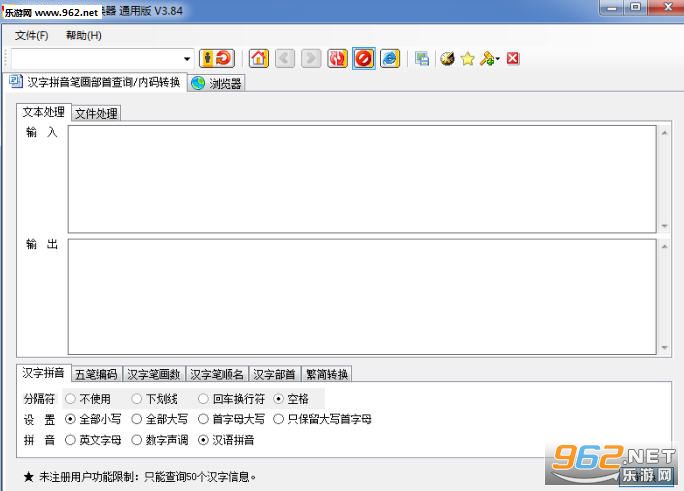Select the 英文字母 pinyin option
This screenshot has width=684, height=491.
pyautogui.click(x=93, y=440)
